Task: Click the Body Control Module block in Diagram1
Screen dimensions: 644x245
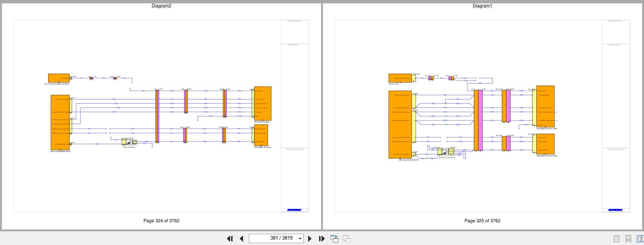Action: [400, 124]
